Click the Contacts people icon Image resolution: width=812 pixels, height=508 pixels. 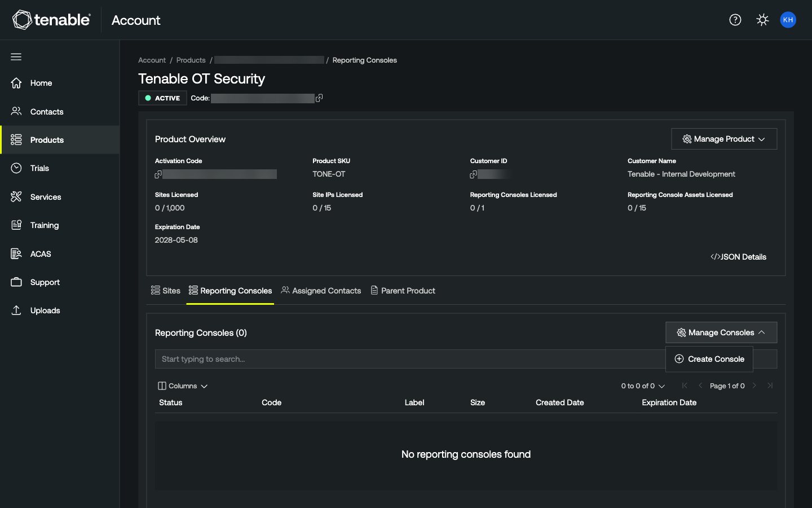(16, 111)
